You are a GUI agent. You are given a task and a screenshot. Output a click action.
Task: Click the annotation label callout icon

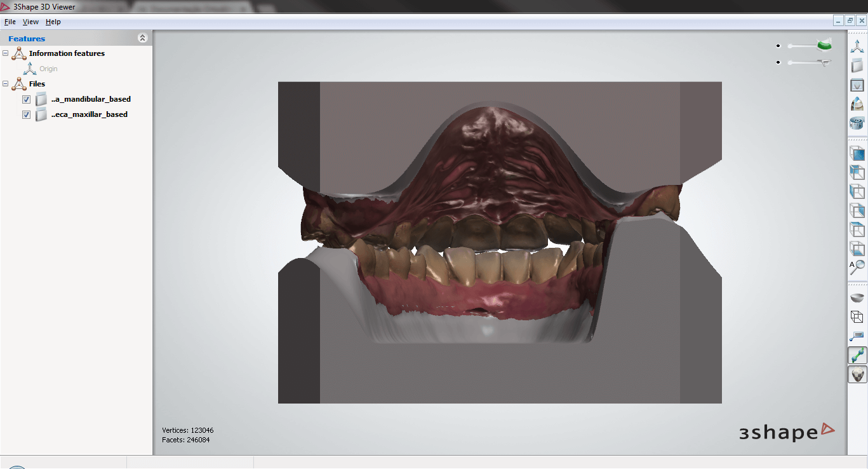tap(857, 336)
